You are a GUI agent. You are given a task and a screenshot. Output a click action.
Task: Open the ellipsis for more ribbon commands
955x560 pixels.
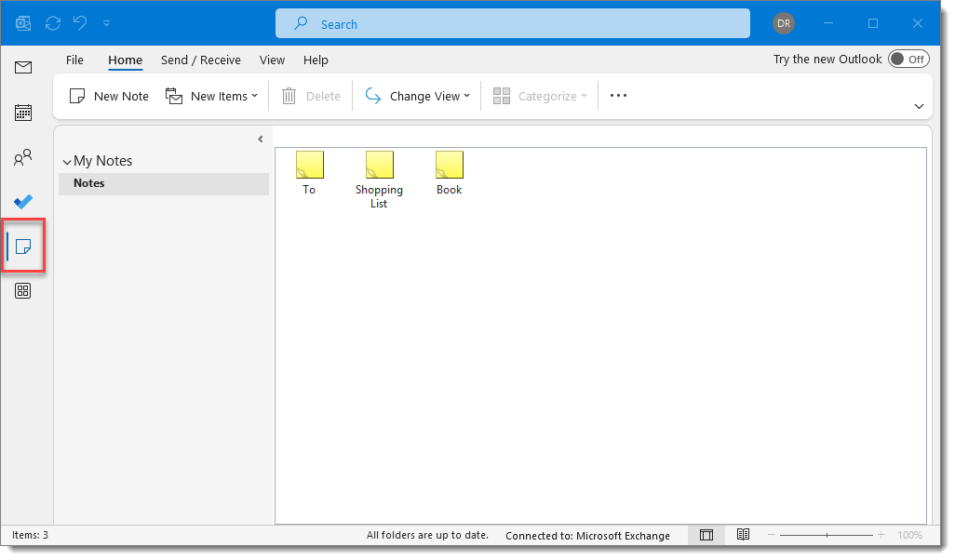point(618,95)
